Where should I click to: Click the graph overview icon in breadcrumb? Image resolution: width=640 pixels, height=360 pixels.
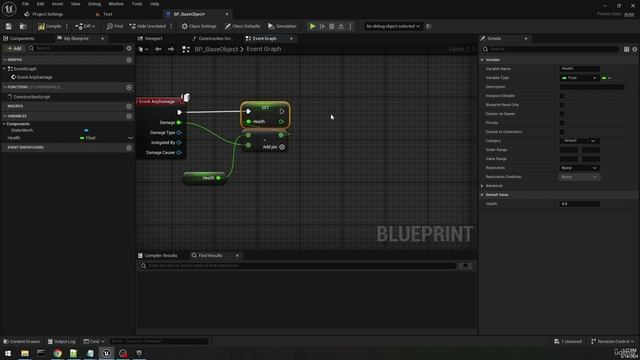[x=186, y=49]
